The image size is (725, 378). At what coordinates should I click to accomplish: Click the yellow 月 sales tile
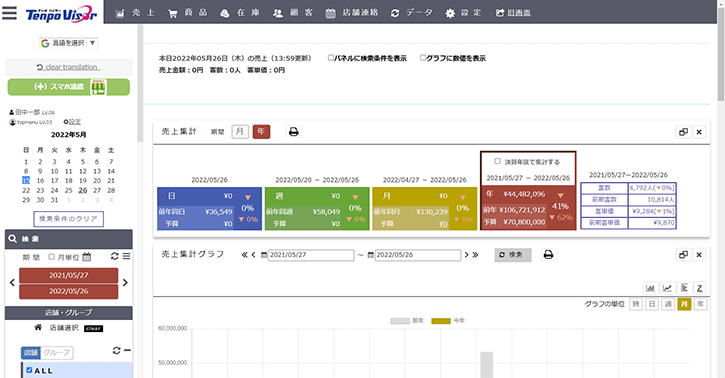pos(424,209)
